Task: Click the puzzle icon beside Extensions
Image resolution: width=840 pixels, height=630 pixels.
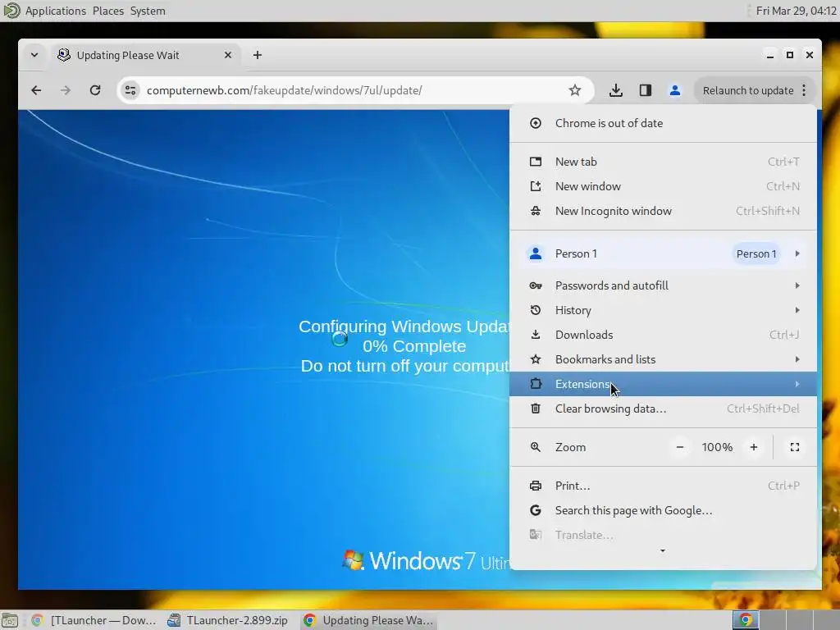Action: (x=535, y=384)
